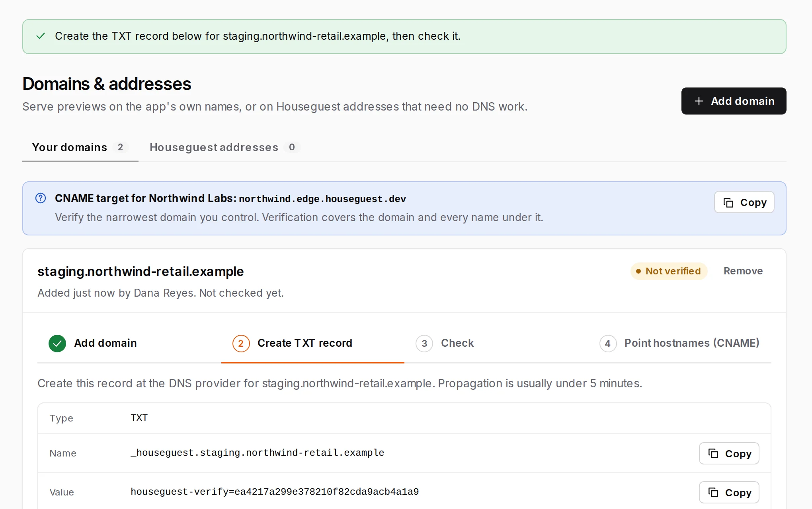Click the plus icon in Add domain
The width and height of the screenshot is (812, 509).
(699, 101)
